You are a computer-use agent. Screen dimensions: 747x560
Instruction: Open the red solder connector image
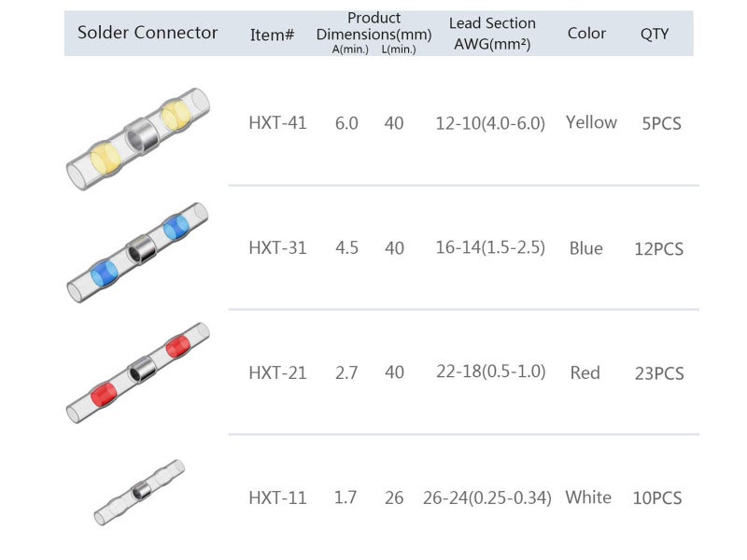[137, 371]
